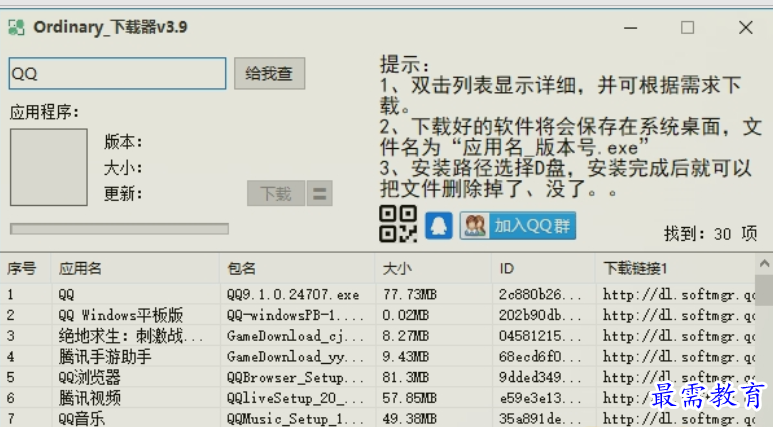The image size is (773, 427).
Task: Focus the QQ search input field
Action: [117, 73]
